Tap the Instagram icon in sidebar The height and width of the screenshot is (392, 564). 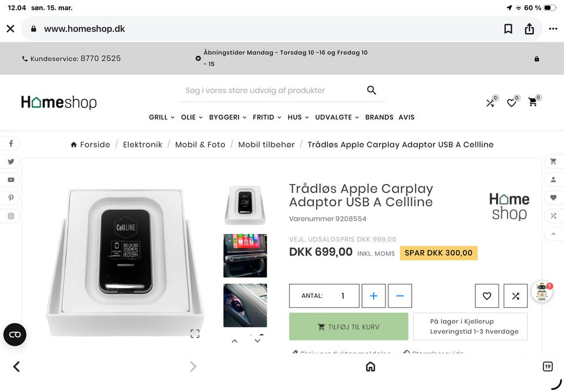(x=11, y=216)
